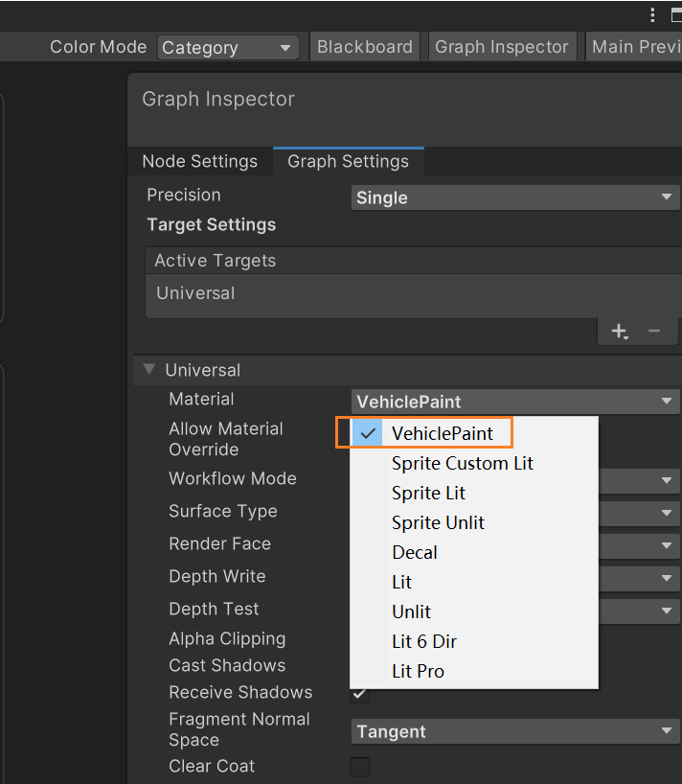Open the Precision dropdown set to Single
Screen dimensions: 682x784
[515, 197]
